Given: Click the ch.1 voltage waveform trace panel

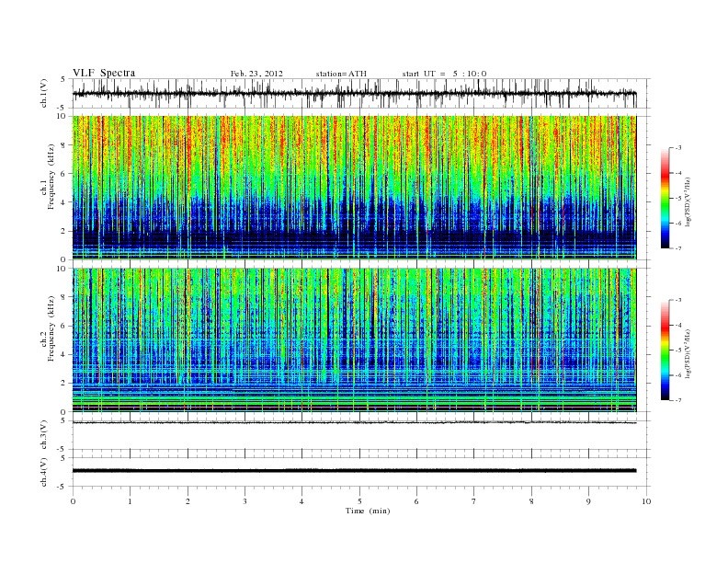Looking at the screenshot, I should click(360, 93).
